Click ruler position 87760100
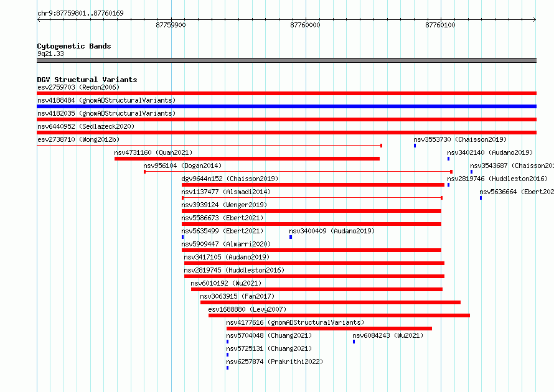Image resolution: width=554 pixels, height=392 pixels. tap(440, 25)
